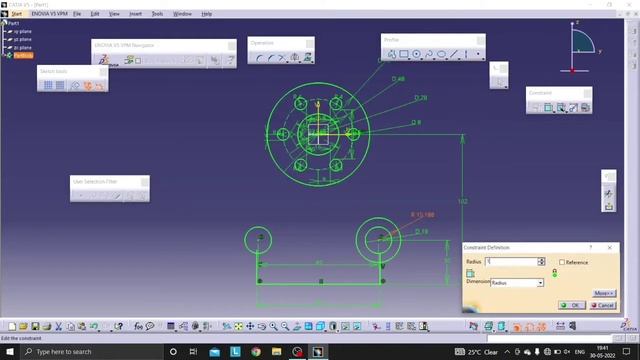
Task: Select xy plane in the tree
Action: (x=22, y=31)
